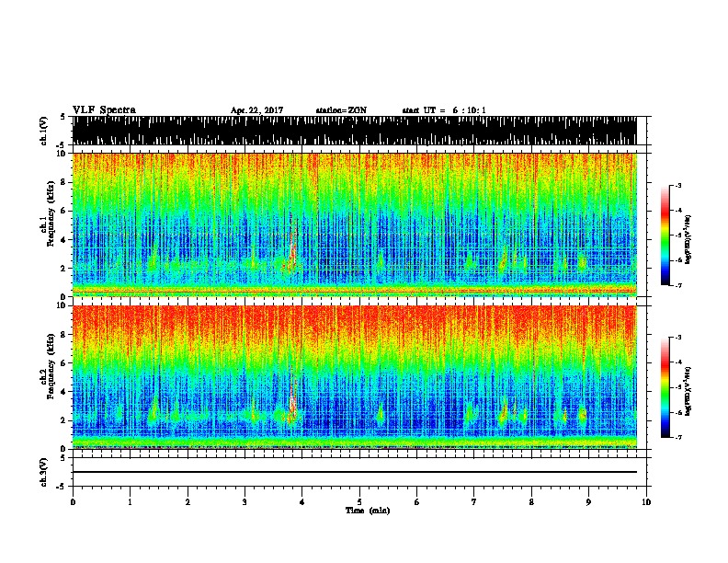Click the black ch.1(V) waveform strip
The width and height of the screenshot is (728, 563).
tap(354, 131)
